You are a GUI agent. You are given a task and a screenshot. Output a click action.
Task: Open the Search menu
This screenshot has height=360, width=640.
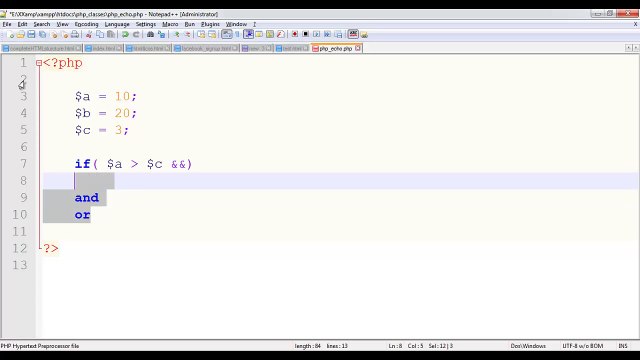(42, 24)
